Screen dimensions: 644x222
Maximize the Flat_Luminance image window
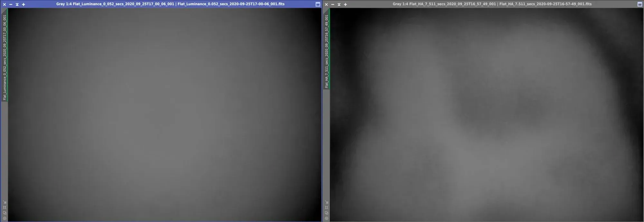coord(317,4)
